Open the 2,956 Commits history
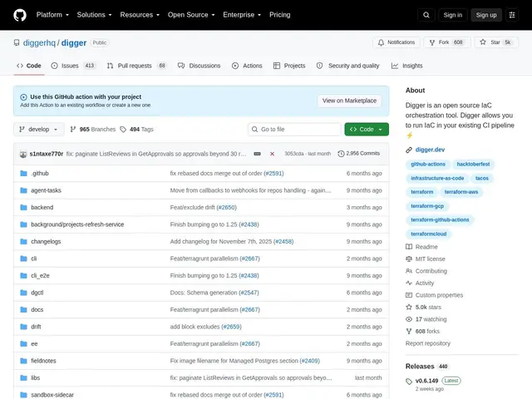Viewport: 532px width, 399px height. click(359, 154)
